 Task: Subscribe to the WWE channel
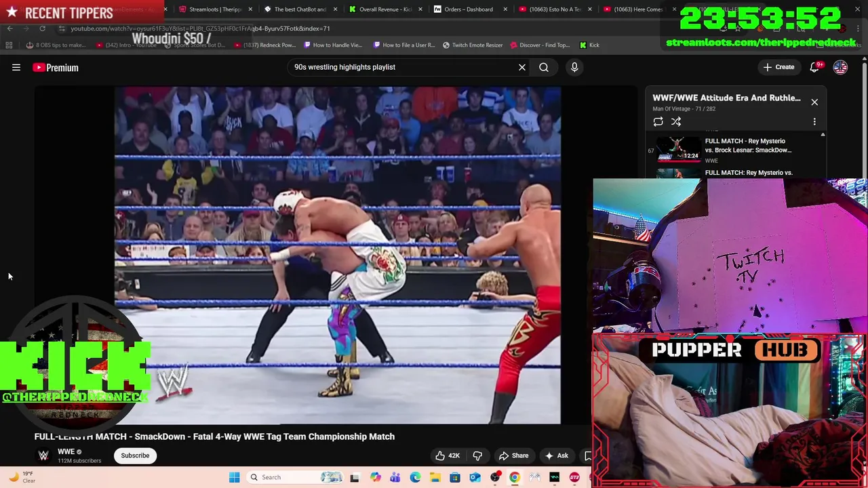(x=135, y=455)
